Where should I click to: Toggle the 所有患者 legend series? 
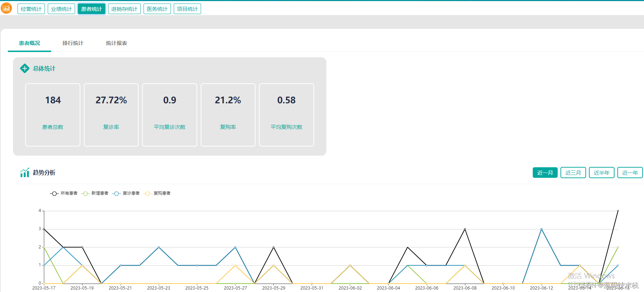click(x=64, y=193)
